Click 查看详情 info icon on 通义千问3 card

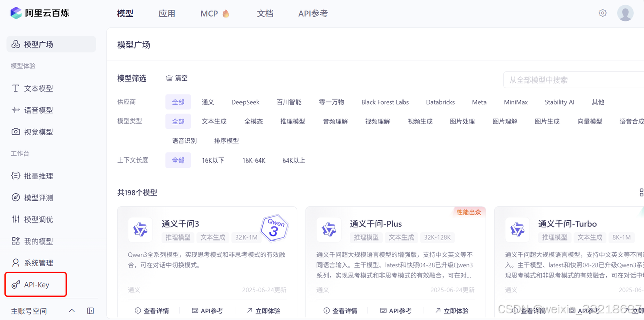tap(138, 311)
